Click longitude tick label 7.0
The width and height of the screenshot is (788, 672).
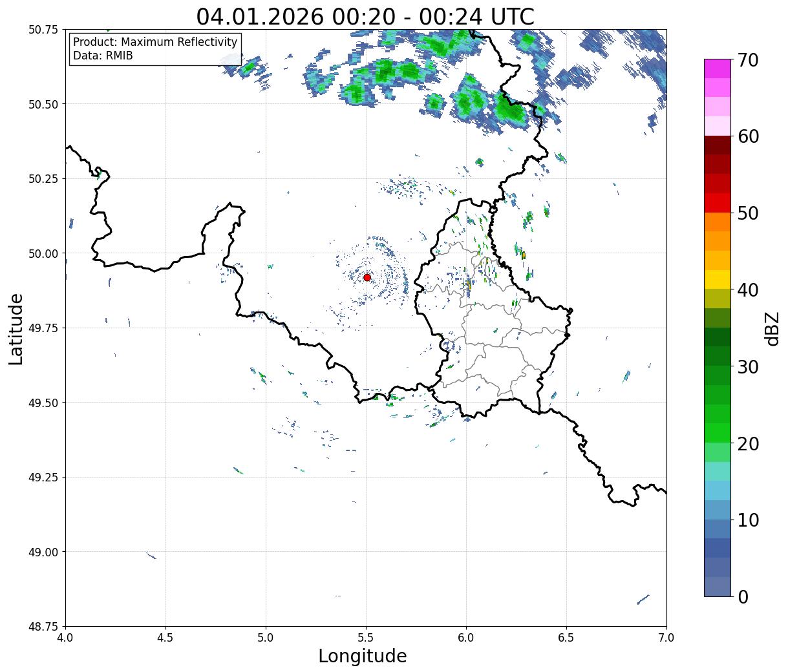coord(666,637)
